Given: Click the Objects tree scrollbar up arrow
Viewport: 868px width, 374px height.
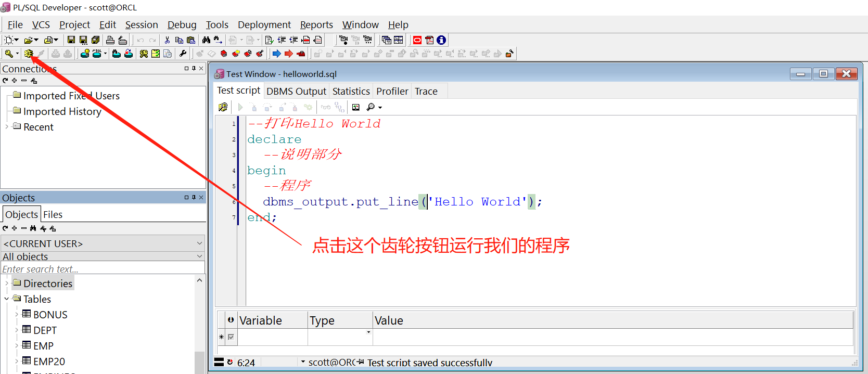Looking at the screenshot, I should pos(199,280).
